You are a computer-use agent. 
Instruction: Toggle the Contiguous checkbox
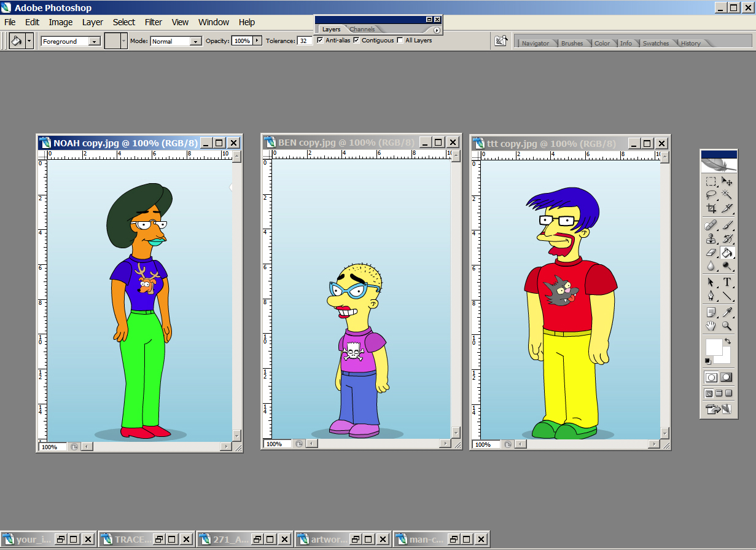tap(356, 41)
